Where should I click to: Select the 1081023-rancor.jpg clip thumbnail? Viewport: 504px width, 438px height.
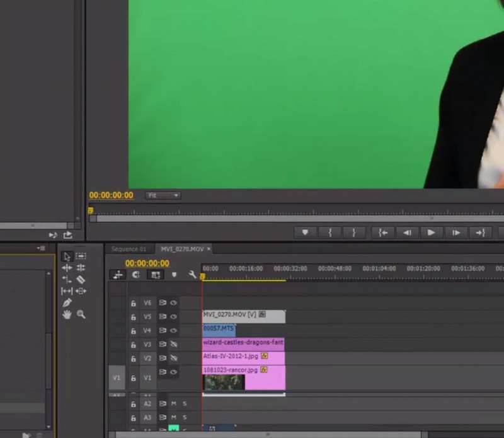pyautogui.click(x=224, y=382)
